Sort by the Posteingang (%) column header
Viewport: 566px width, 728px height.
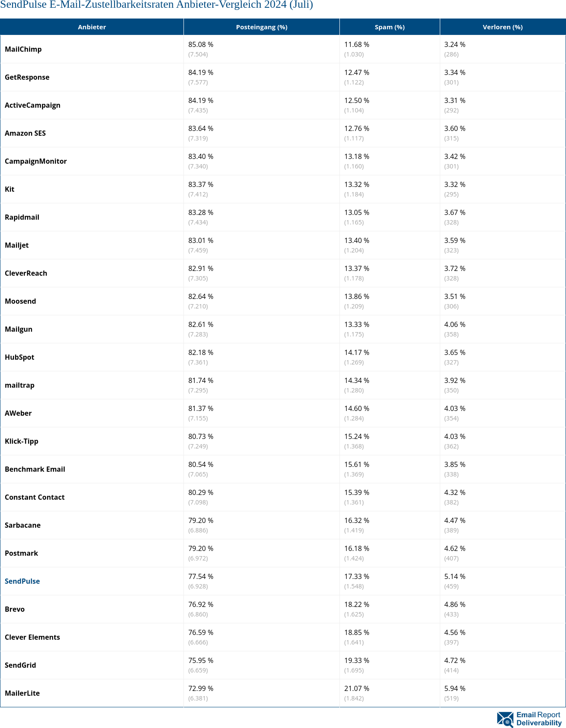pyautogui.click(x=261, y=27)
